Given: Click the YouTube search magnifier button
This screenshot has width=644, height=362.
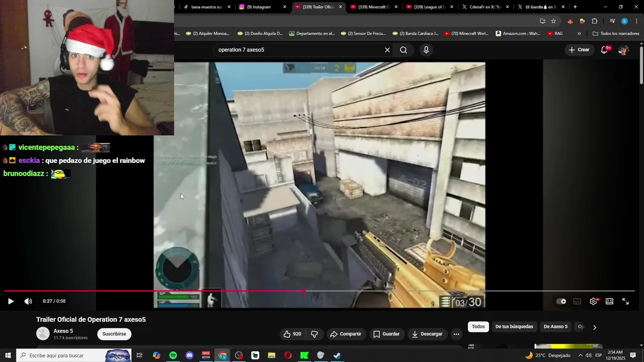Looking at the screenshot, I should 404,50.
